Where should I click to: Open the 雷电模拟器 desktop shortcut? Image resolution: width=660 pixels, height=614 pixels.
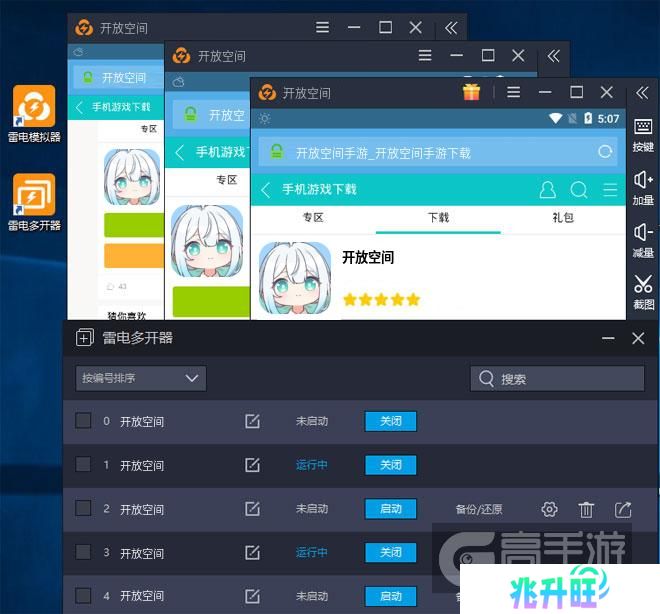click(34, 113)
